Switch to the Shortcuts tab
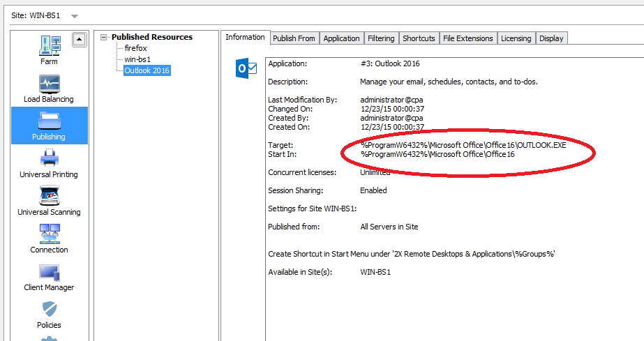The image size is (644, 341). [x=419, y=38]
